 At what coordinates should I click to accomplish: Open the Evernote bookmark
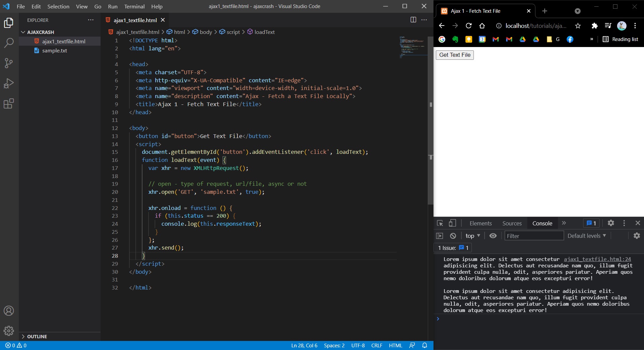[x=455, y=39]
